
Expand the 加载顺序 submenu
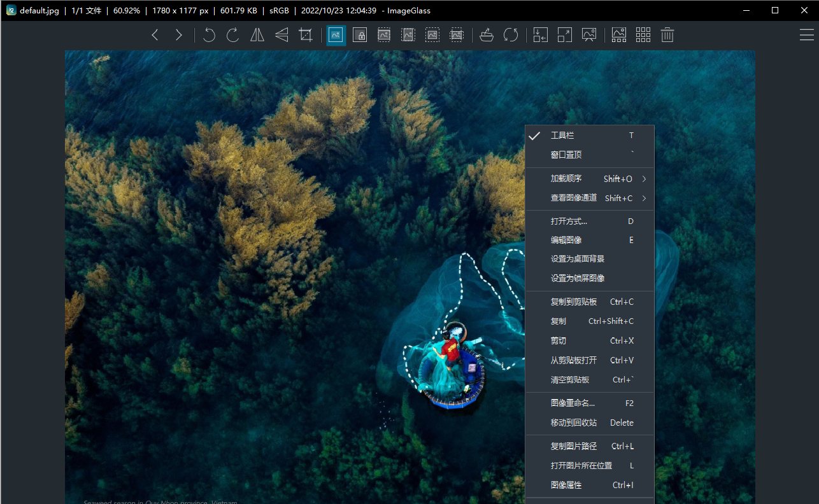[590, 179]
